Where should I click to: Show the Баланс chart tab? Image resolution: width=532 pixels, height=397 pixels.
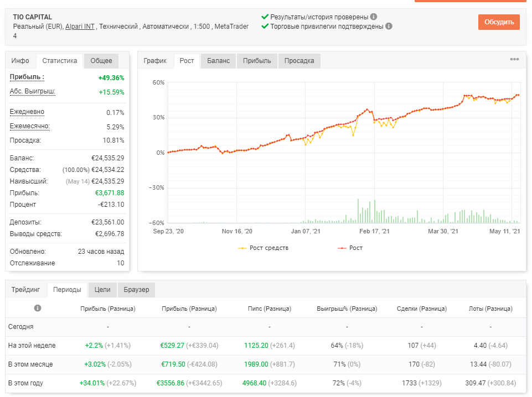(219, 61)
